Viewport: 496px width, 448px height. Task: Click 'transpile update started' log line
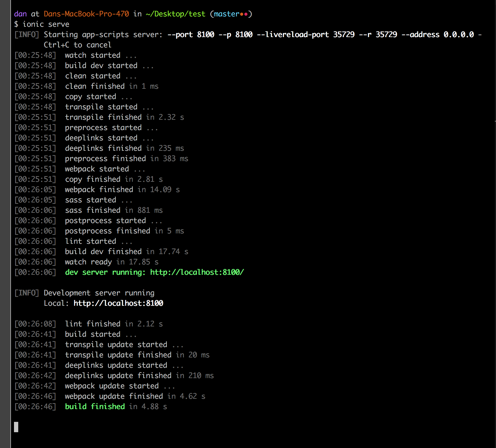tap(124, 345)
